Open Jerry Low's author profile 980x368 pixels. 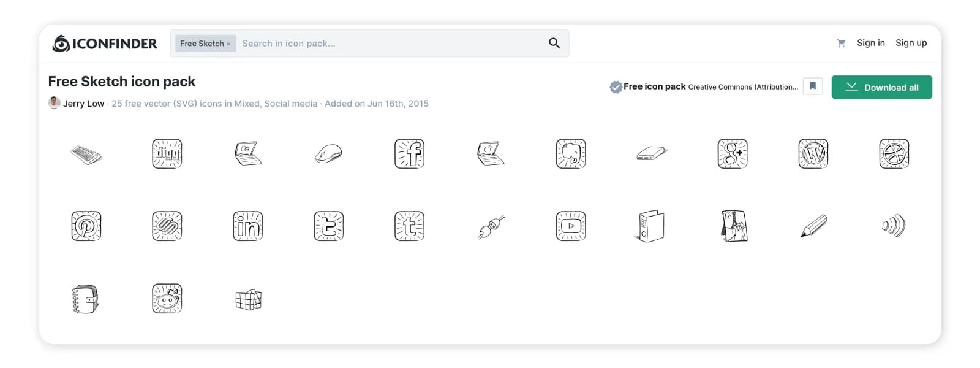pos(83,104)
